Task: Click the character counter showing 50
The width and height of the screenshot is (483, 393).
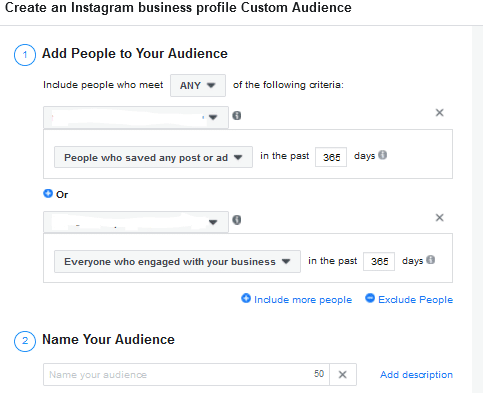Action: pyautogui.click(x=319, y=374)
